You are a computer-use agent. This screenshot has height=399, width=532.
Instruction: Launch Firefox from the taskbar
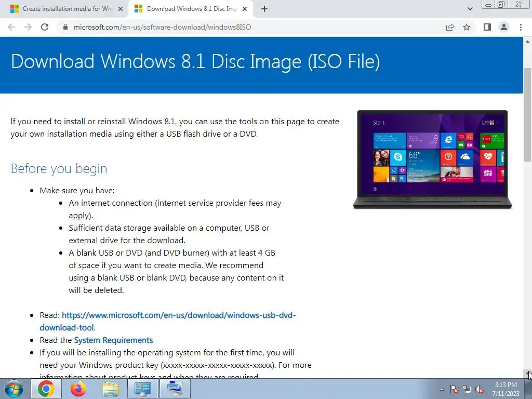[x=78, y=389]
